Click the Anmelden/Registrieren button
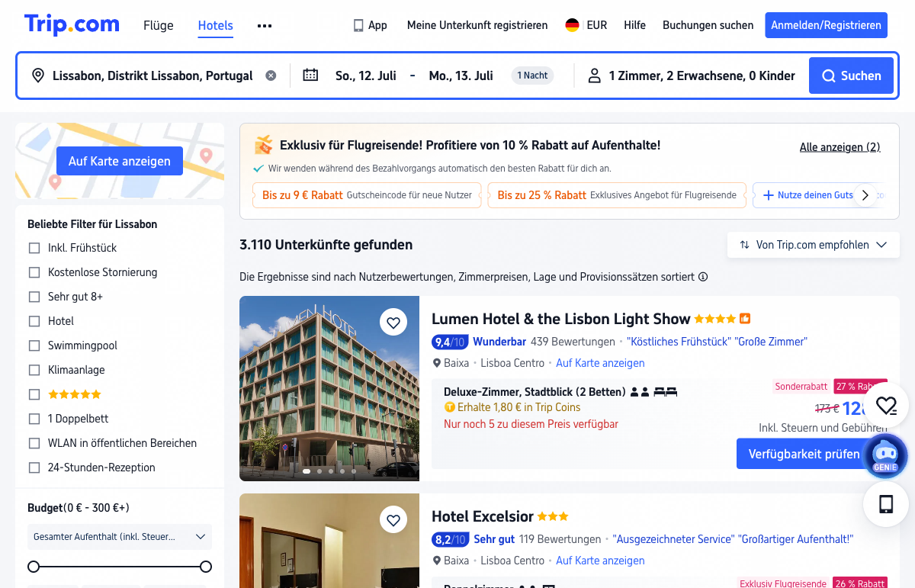The image size is (915, 588). pyautogui.click(x=826, y=25)
